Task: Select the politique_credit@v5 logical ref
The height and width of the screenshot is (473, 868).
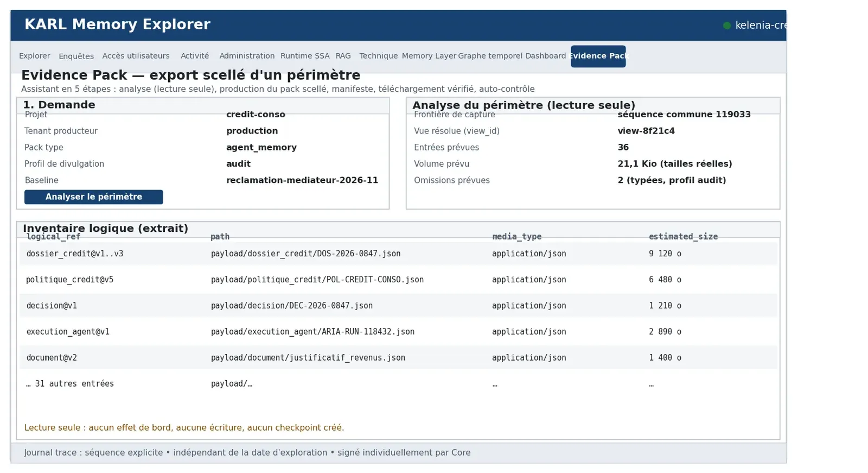Action: (70, 280)
